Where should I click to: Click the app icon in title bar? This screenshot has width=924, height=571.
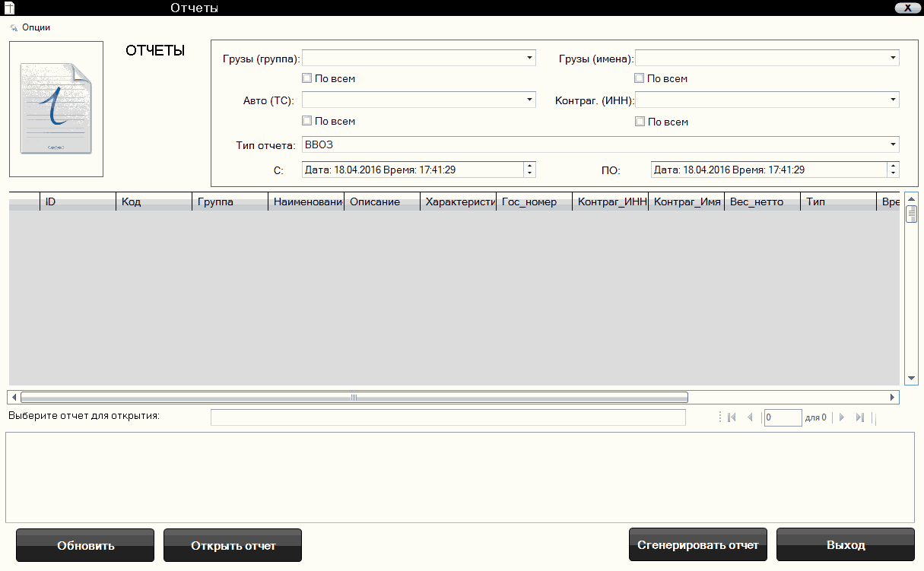pyautogui.click(x=10, y=8)
